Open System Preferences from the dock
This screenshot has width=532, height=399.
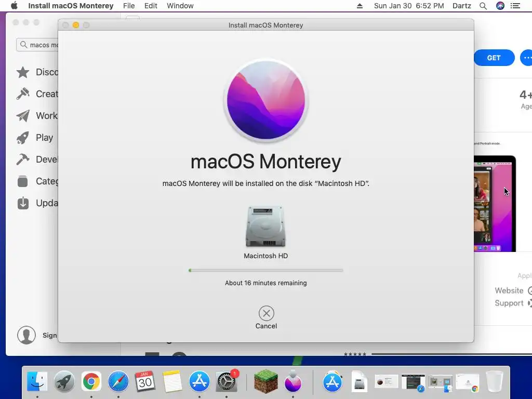point(227,382)
